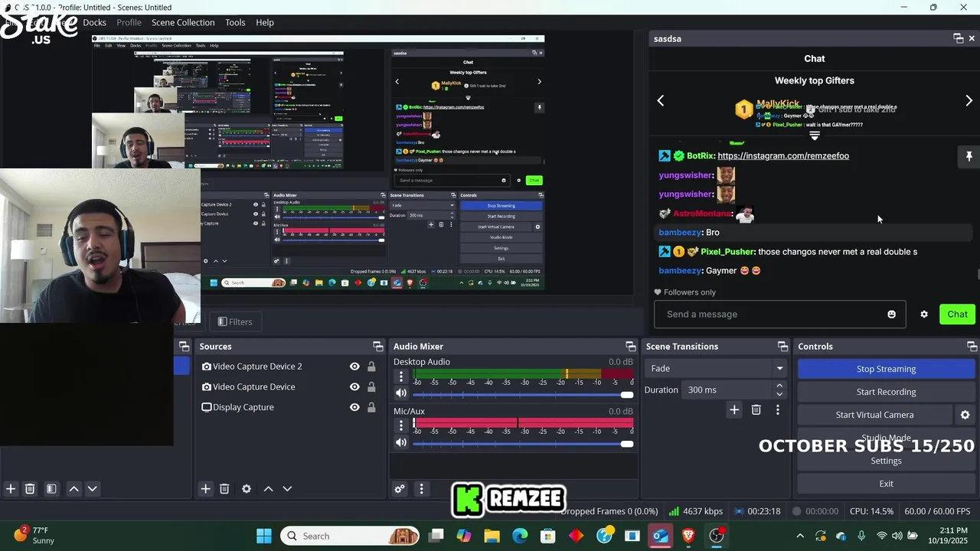This screenshot has width=980, height=551.
Task: Click the pin icon beside BotRix message
Action: click(969, 156)
